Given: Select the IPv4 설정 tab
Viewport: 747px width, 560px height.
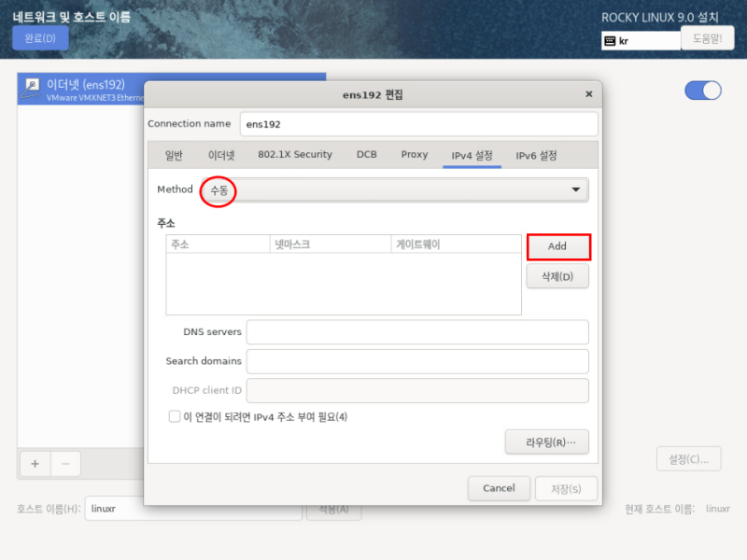Looking at the screenshot, I should 472,155.
